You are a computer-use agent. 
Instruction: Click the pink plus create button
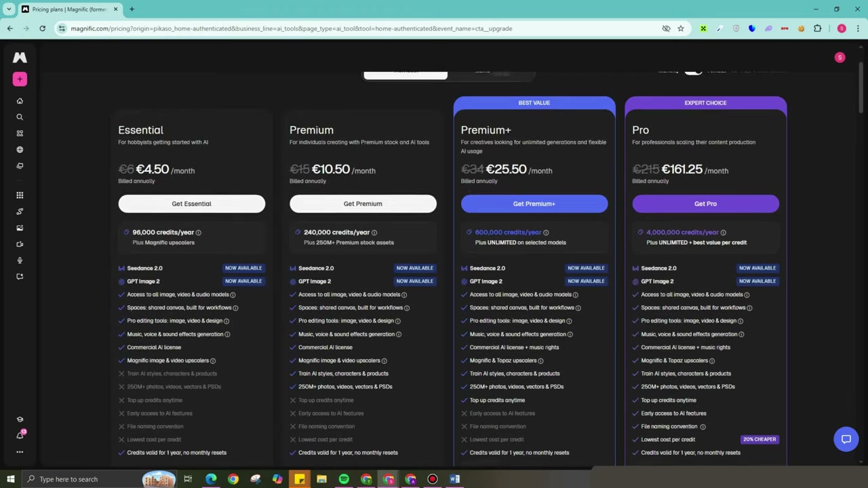(x=20, y=79)
